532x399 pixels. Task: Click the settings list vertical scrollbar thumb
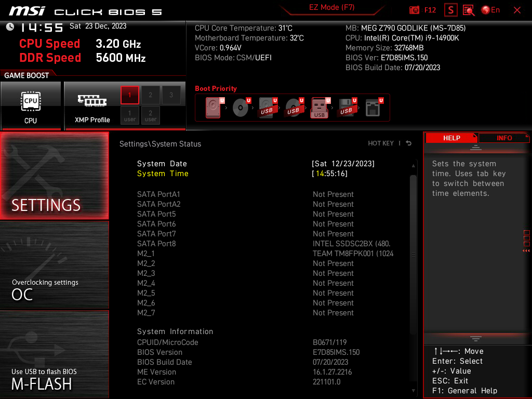pos(413,255)
